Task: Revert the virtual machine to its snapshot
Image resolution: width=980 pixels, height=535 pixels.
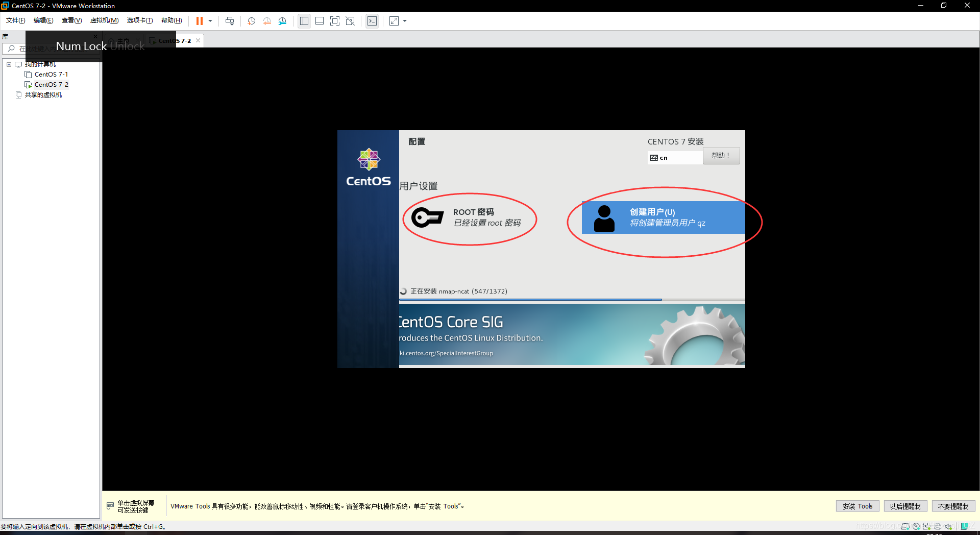Action: click(x=266, y=21)
